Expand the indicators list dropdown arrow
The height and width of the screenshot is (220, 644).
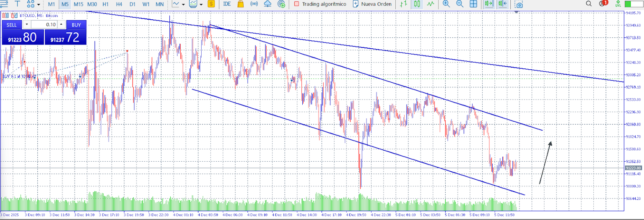click(x=201, y=4)
